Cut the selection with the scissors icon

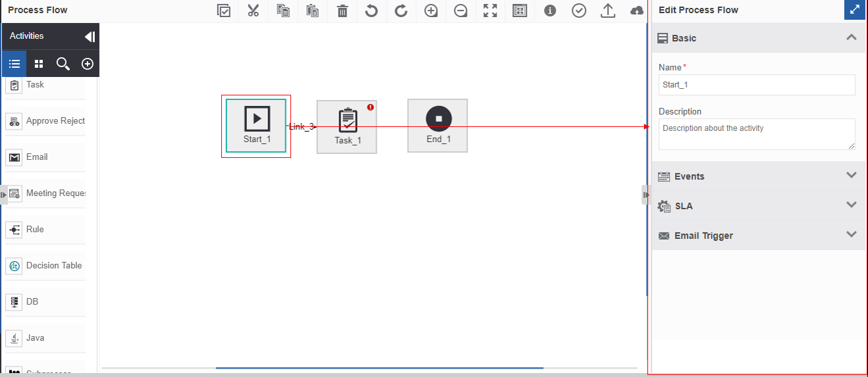pos(254,11)
